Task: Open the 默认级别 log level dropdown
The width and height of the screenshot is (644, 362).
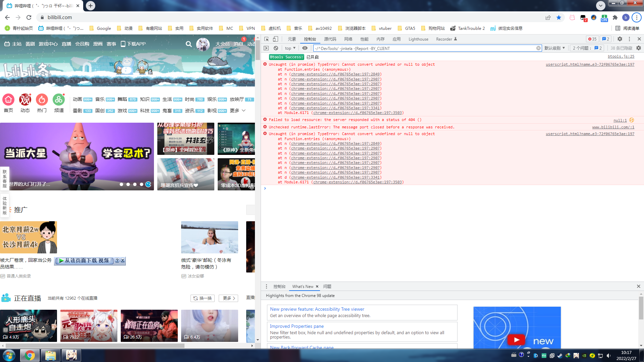Action: pos(555,48)
